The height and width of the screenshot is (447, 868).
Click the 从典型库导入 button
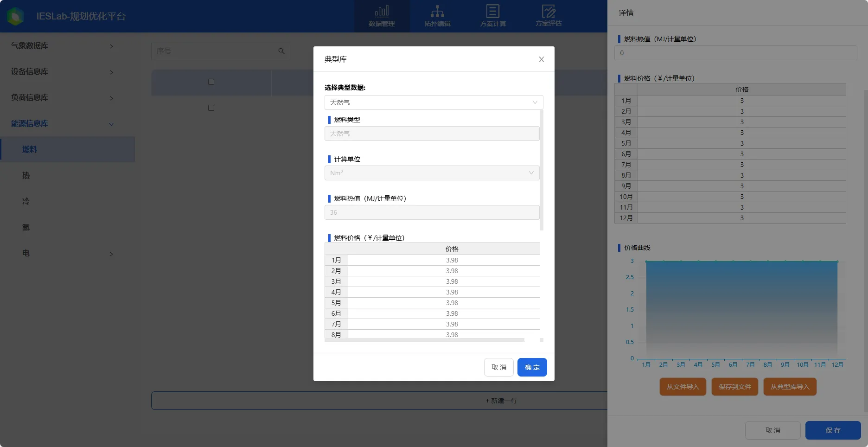(x=790, y=387)
